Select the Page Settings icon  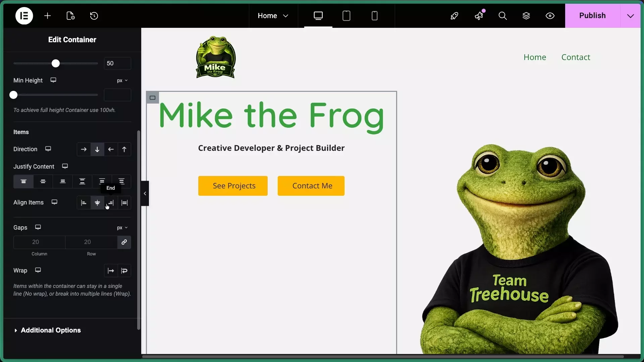pos(70,16)
